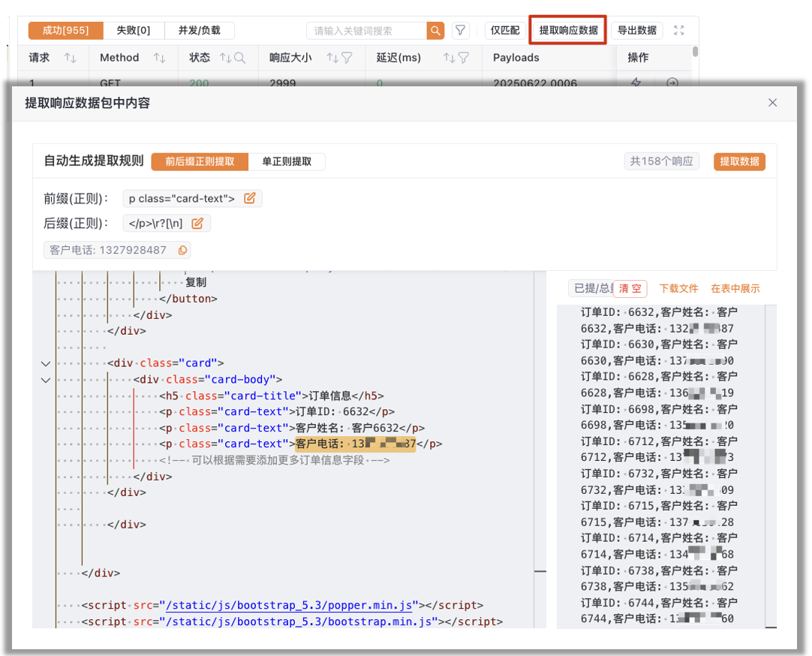
Task: Click the Payloads column header
Action: click(x=516, y=58)
